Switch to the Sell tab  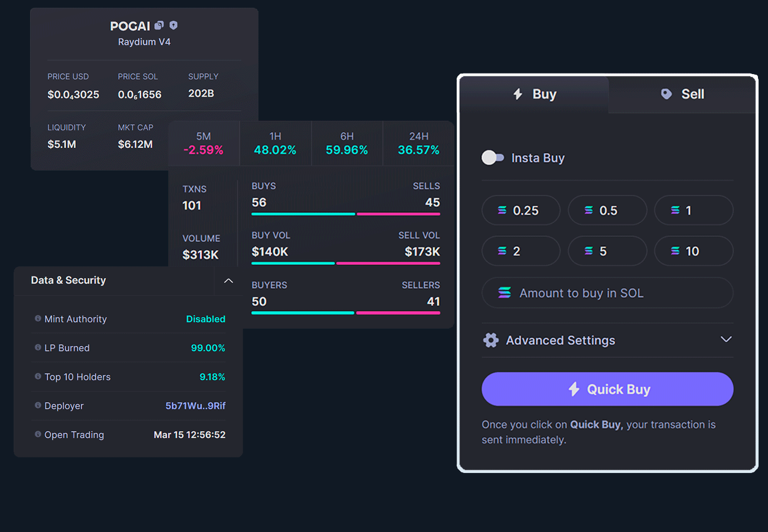(x=682, y=94)
